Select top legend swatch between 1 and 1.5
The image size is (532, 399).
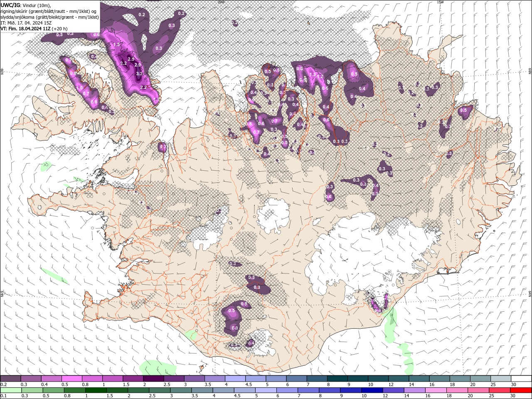click(112, 379)
